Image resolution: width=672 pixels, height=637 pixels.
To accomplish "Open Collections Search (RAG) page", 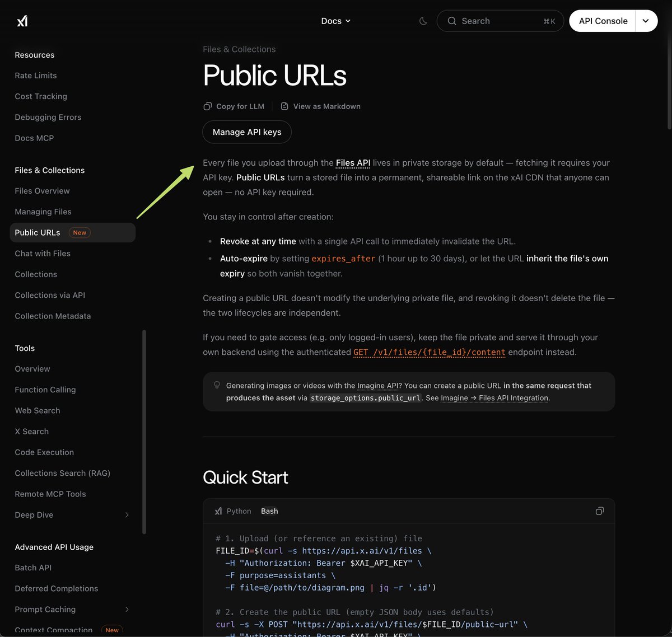I will coord(63,473).
